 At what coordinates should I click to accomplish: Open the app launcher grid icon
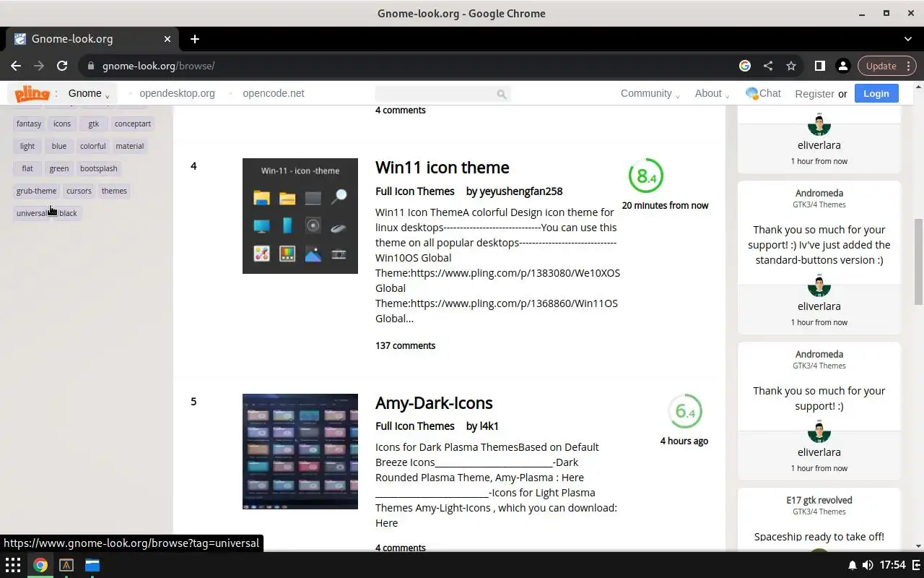tap(13, 565)
